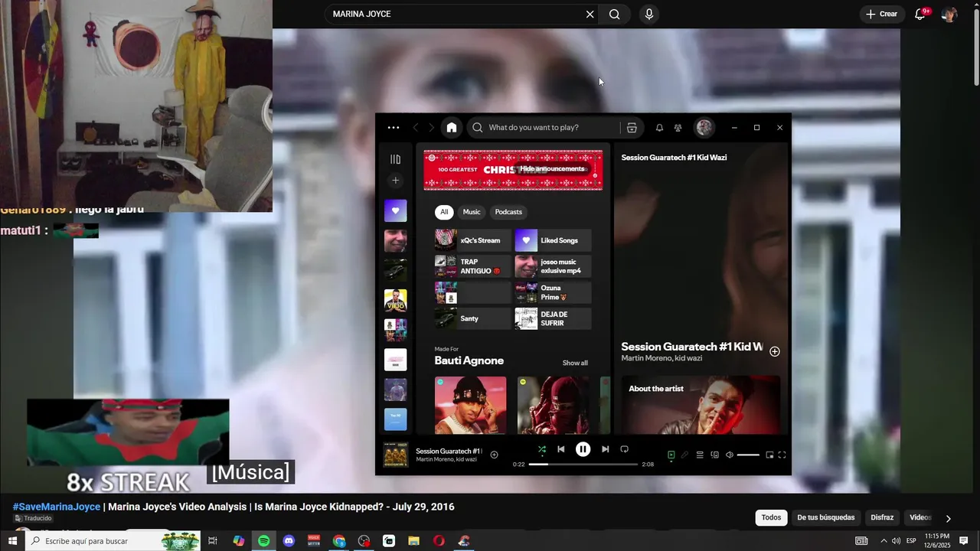This screenshot has width=980, height=551.
Task: Click the YouTube search magnifier button
Action: point(615,14)
